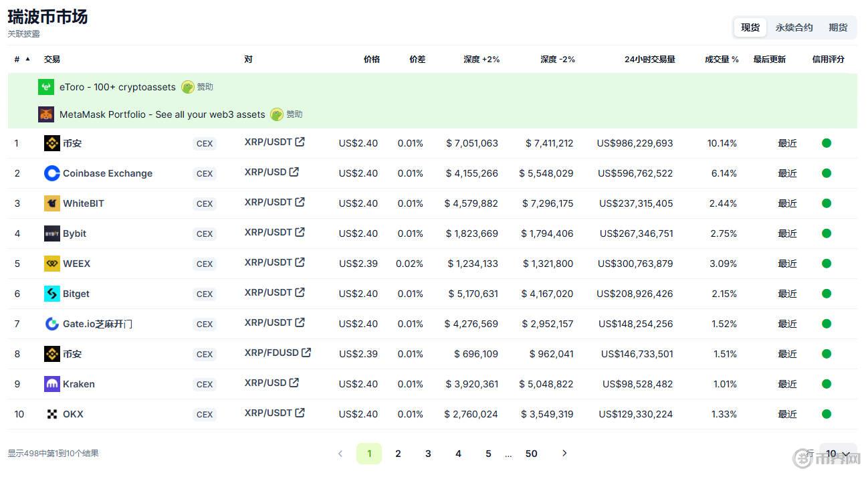Click the eToro sponsored link
This screenshot has width=868, height=477.
(118, 87)
